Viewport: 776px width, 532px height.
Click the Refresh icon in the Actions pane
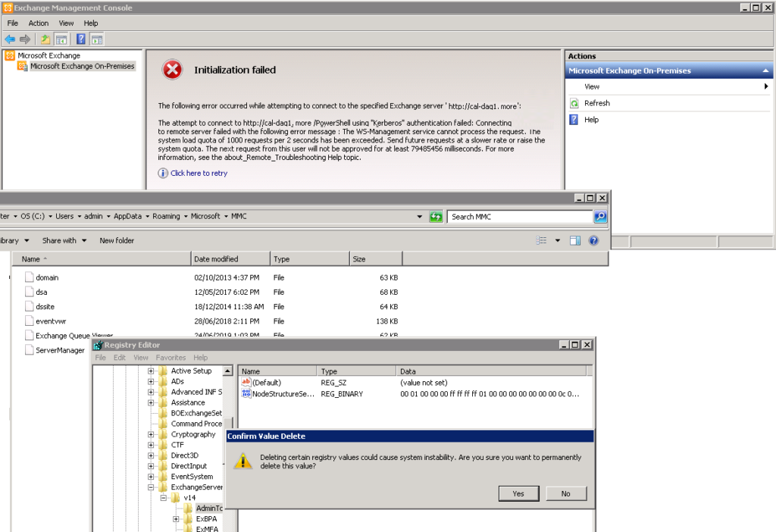tap(574, 103)
